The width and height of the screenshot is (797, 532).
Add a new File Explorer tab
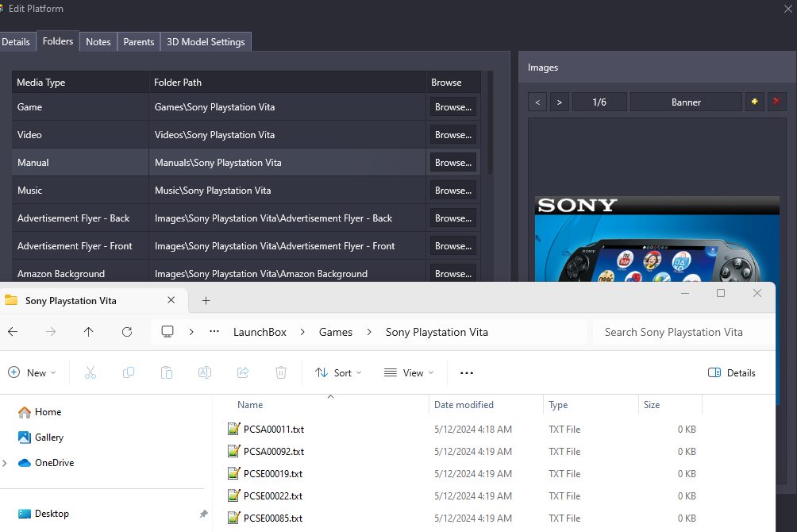click(206, 301)
